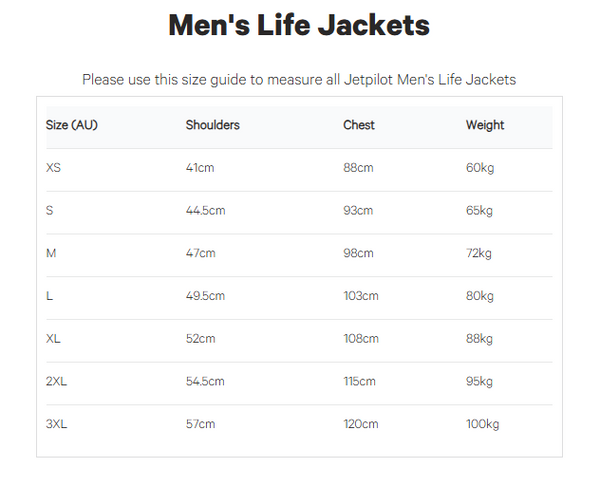Click the XS size row label
Viewport: 600px width, 486px height.
click(x=54, y=168)
